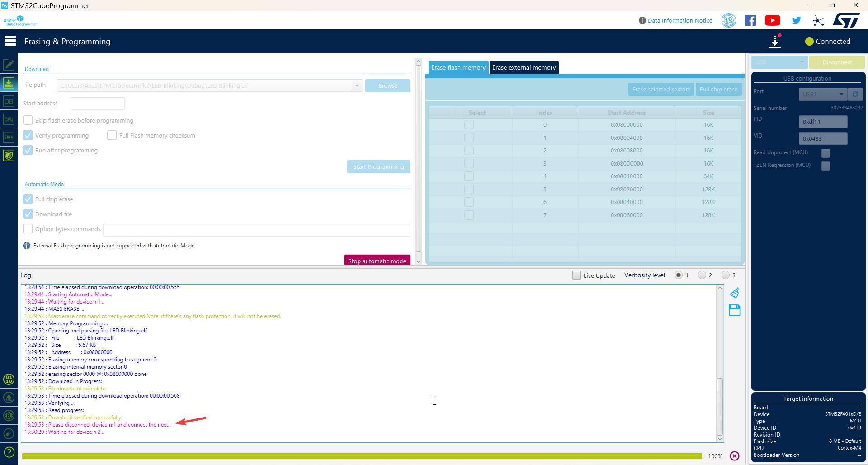Screen dimensions: 868x465
Task: Click the log scrollbar up arrow
Action: tap(720, 288)
